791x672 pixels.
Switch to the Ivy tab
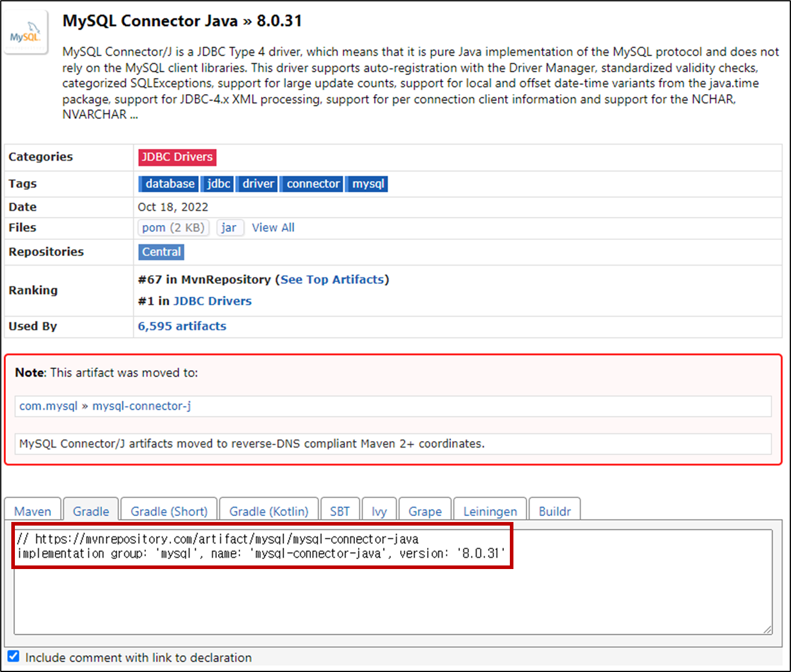379,511
